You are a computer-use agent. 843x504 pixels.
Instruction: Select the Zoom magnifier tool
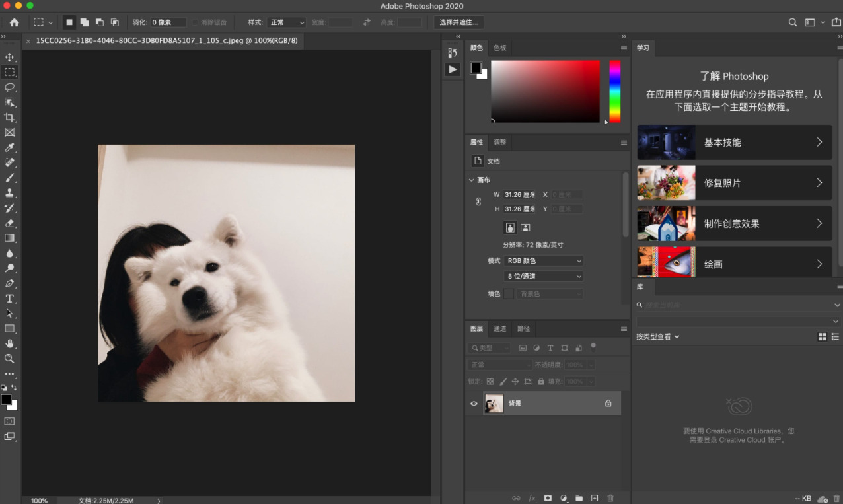(10, 359)
